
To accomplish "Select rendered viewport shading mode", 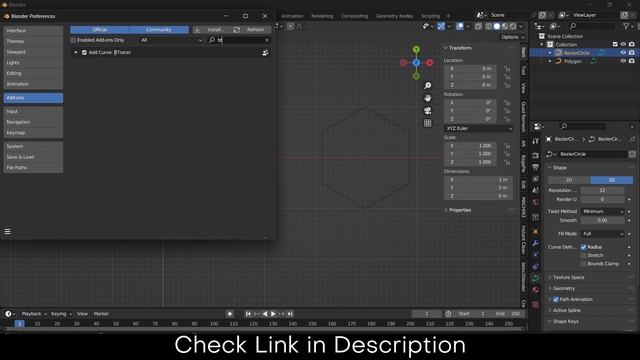I will [513, 26].
